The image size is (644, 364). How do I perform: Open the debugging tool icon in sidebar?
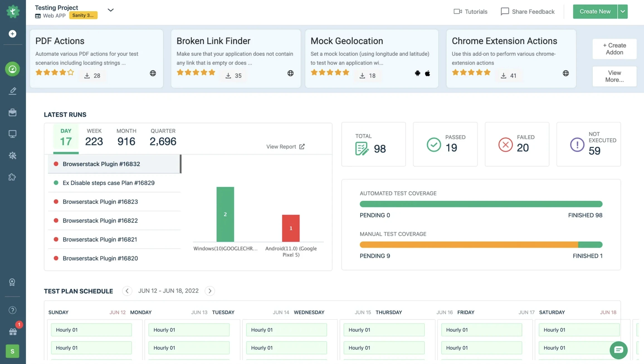click(x=12, y=156)
